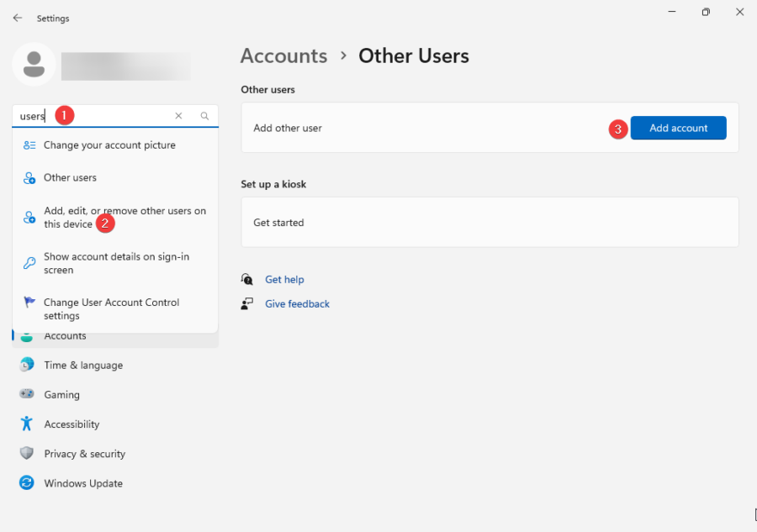757x532 pixels.
Task: Click the Time & language globe icon
Action: tap(27, 365)
